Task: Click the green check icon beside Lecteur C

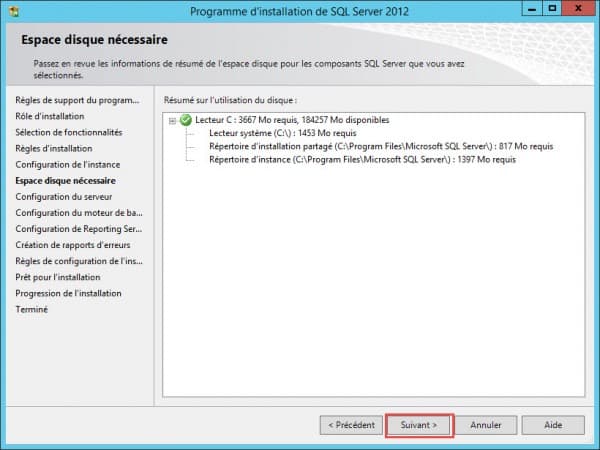Action: point(186,120)
